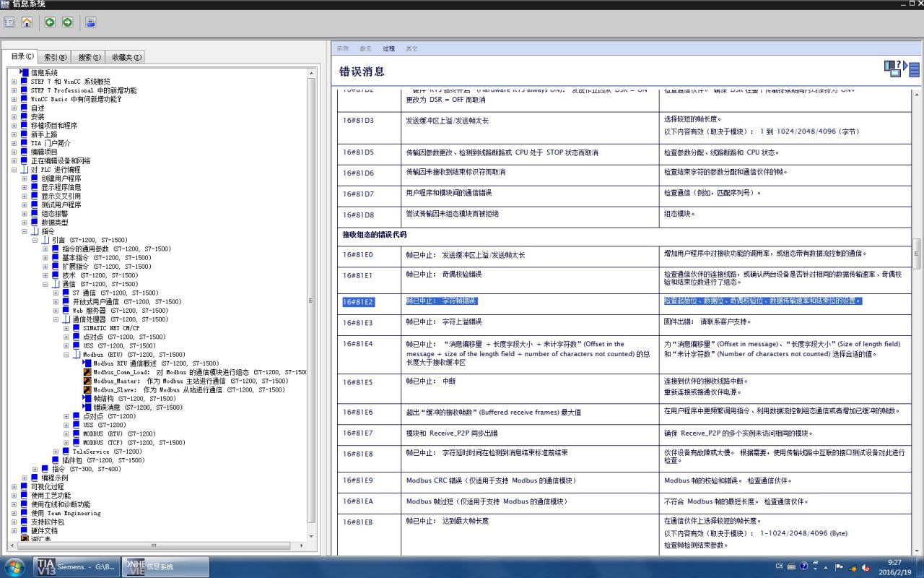
Task: Click the Action Center flag tray icon
Action: [839, 566]
